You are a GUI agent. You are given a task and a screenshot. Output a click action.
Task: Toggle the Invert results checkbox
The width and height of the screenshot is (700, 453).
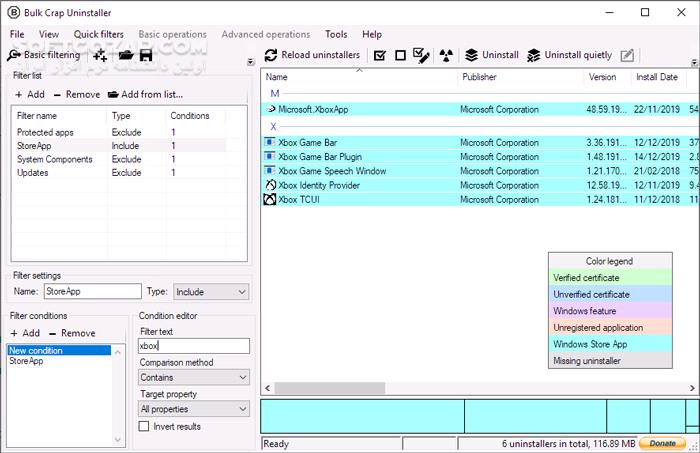tap(144, 426)
